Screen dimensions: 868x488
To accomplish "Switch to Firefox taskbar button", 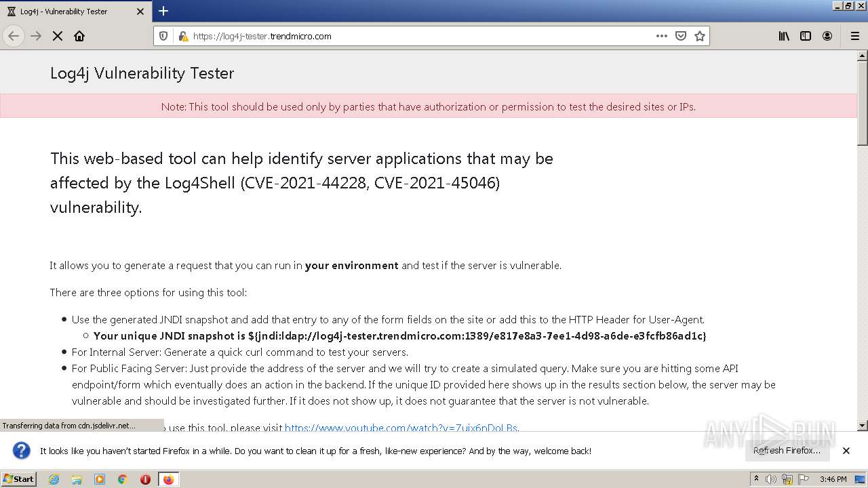I will coord(168,479).
